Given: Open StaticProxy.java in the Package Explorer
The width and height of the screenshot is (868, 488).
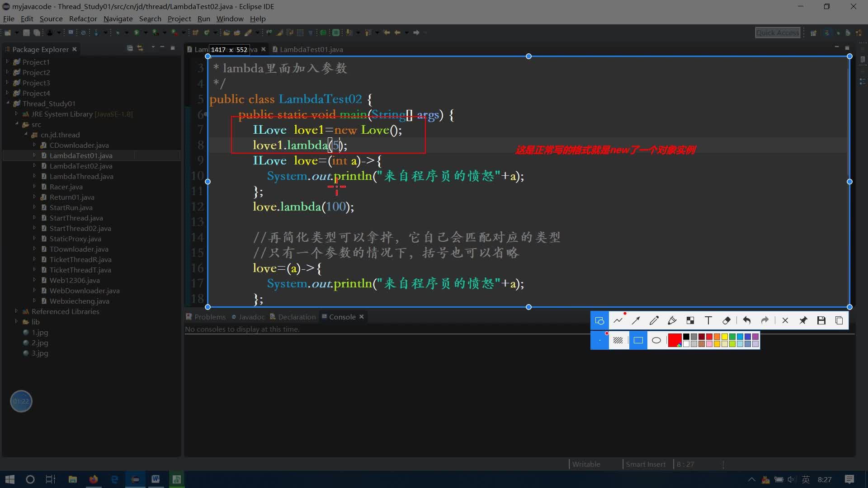Looking at the screenshot, I should tap(75, 239).
